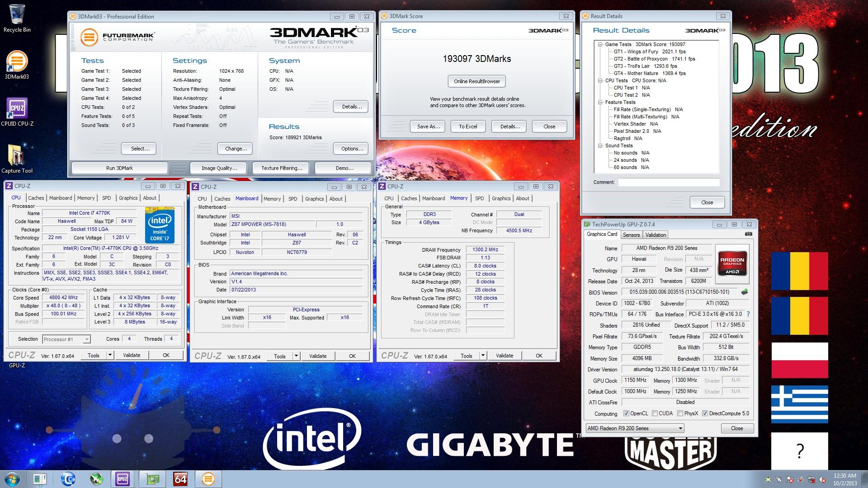Click the Texture Filtering... button in 3DMark03

click(282, 168)
